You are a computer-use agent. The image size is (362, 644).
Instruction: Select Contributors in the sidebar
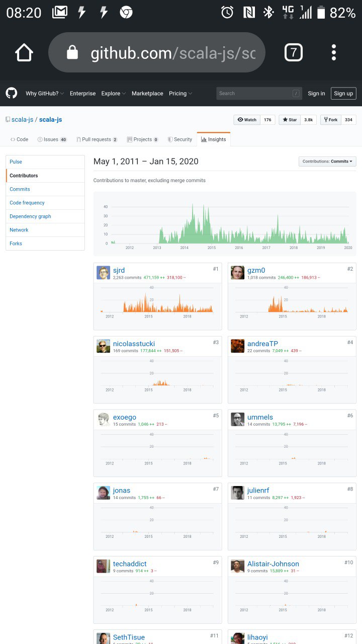[45, 176]
